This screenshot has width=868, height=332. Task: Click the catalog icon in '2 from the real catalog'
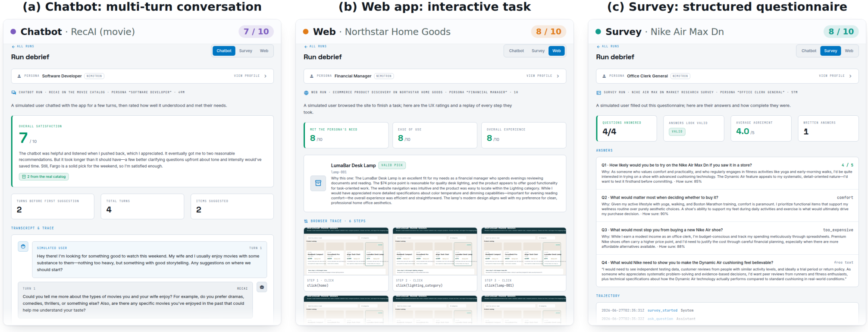pyautogui.click(x=24, y=177)
